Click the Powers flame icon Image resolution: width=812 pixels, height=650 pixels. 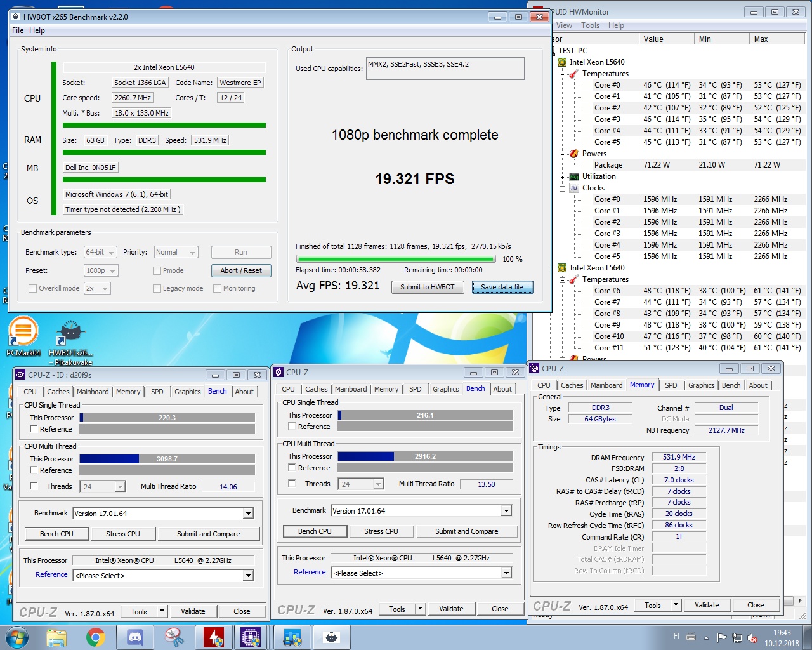(x=573, y=154)
